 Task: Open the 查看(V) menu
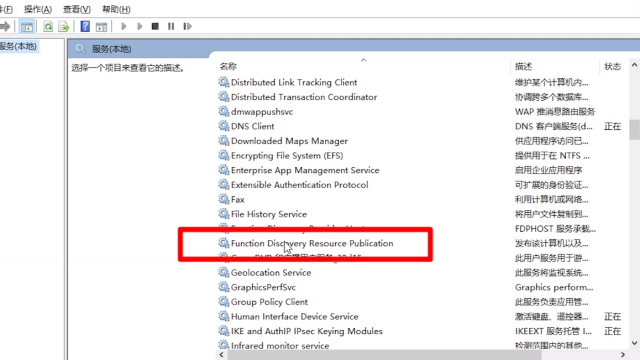pyautogui.click(x=77, y=9)
